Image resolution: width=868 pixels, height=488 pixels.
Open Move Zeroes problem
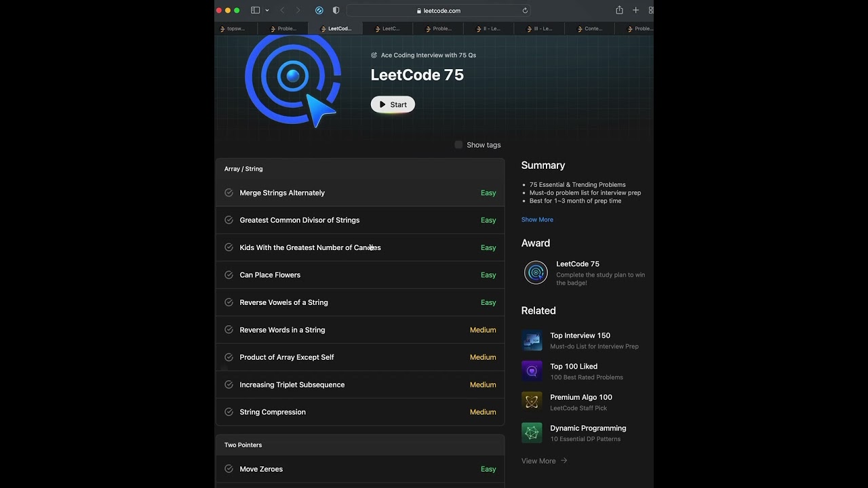click(x=261, y=469)
